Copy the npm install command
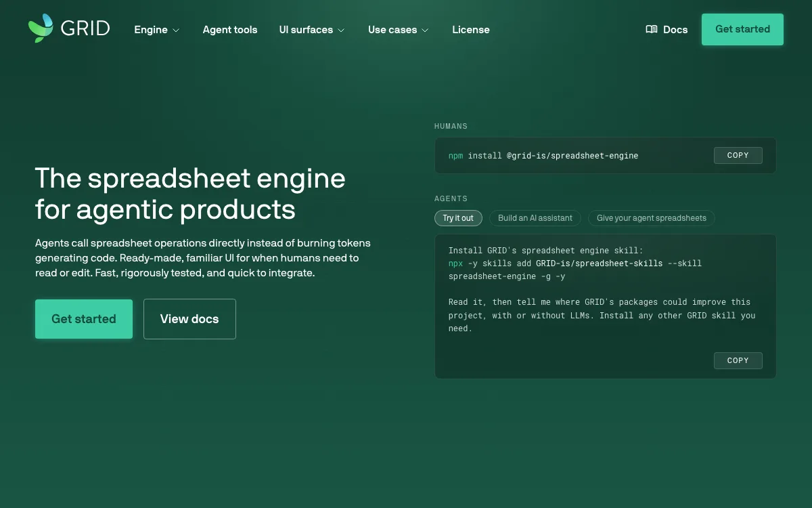The width and height of the screenshot is (812, 508). (738, 155)
